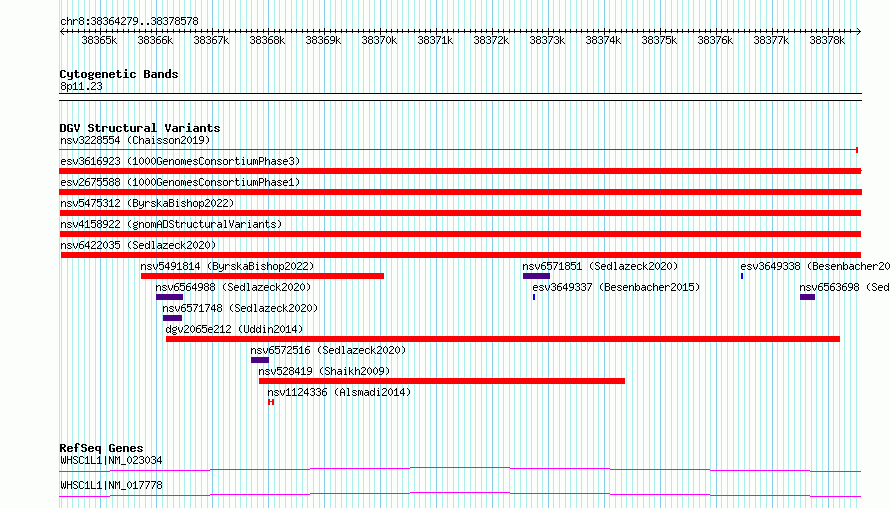
Task: Select nsv6563698 variant label
Action: [845, 287]
